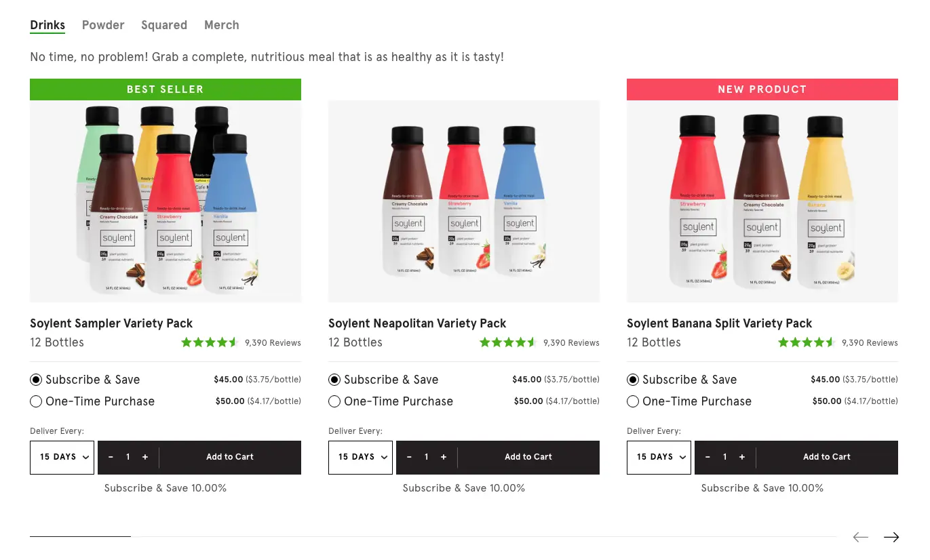Increase Neapolitan Variety Pack quantity with plus
930x560 pixels.
pos(444,457)
